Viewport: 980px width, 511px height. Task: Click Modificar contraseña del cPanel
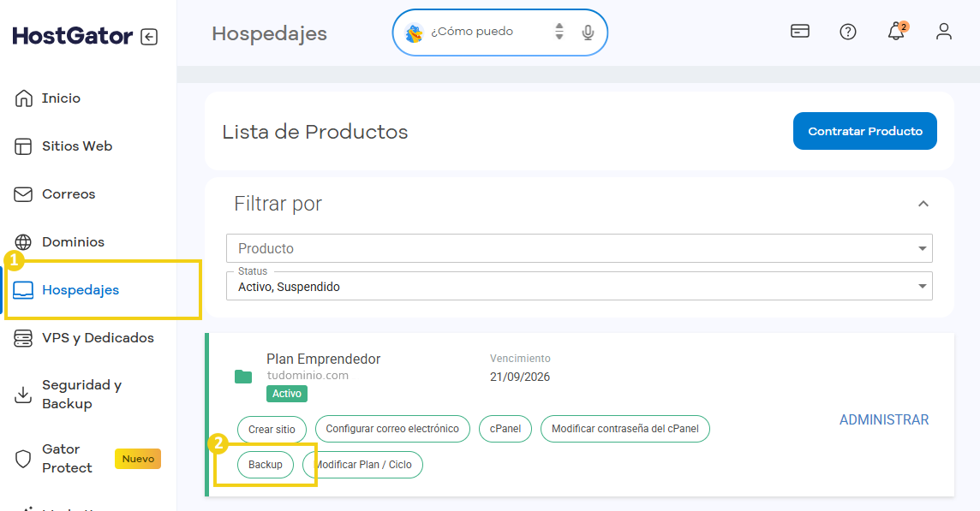point(625,429)
